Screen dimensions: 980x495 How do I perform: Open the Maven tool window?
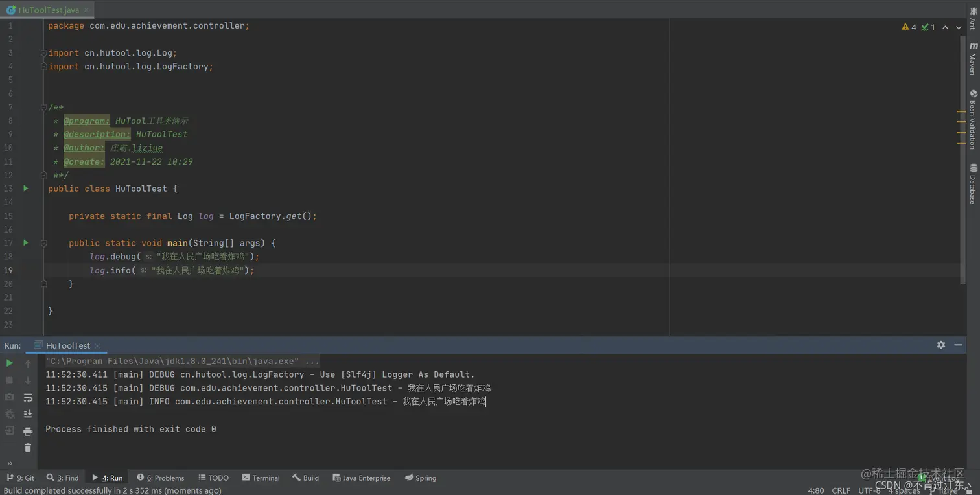tap(973, 58)
